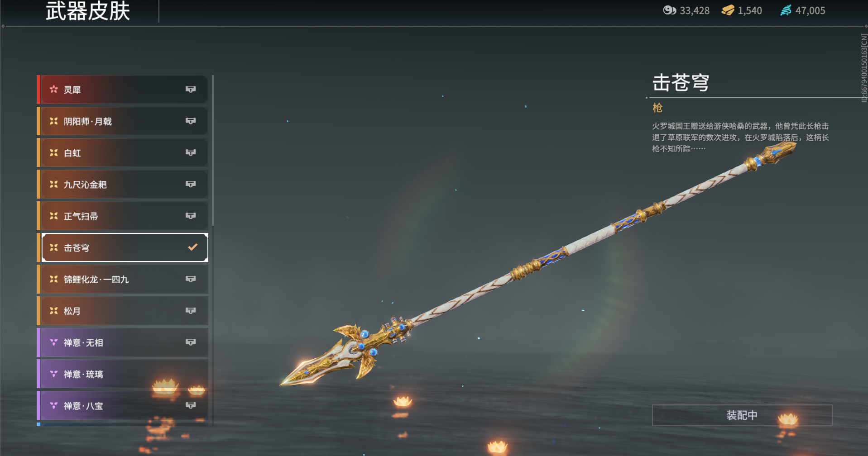The height and width of the screenshot is (456, 868).
Task: Click the 装配中 button
Action: pos(742,415)
